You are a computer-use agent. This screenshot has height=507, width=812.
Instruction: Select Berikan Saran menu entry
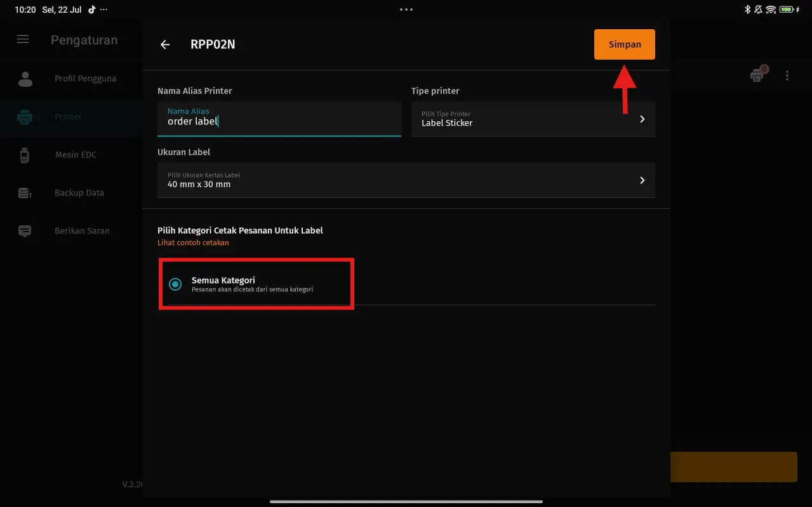(x=82, y=231)
